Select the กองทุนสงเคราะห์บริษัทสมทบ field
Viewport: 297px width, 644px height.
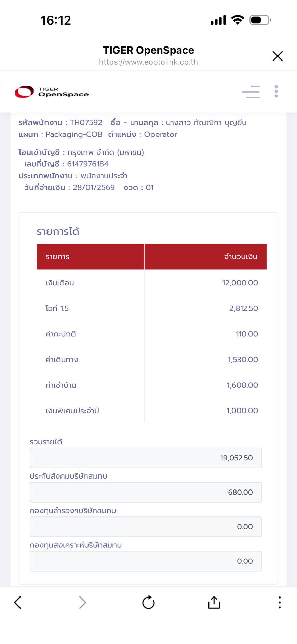(x=146, y=561)
